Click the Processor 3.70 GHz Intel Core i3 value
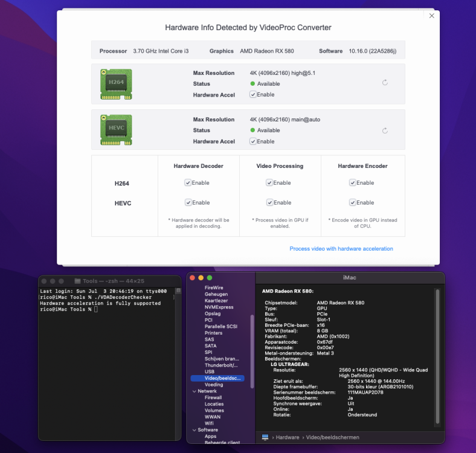Screen dimensions: 476x453 [161, 51]
